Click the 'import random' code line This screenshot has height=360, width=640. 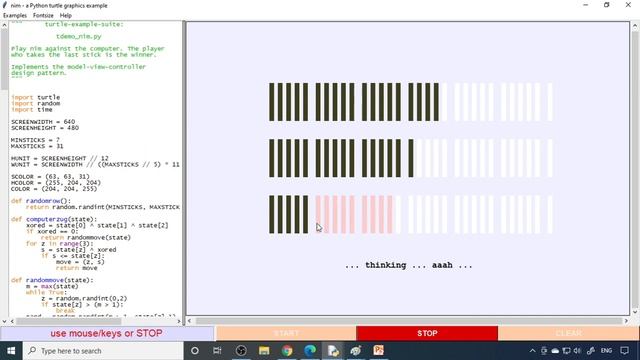[36, 103]
